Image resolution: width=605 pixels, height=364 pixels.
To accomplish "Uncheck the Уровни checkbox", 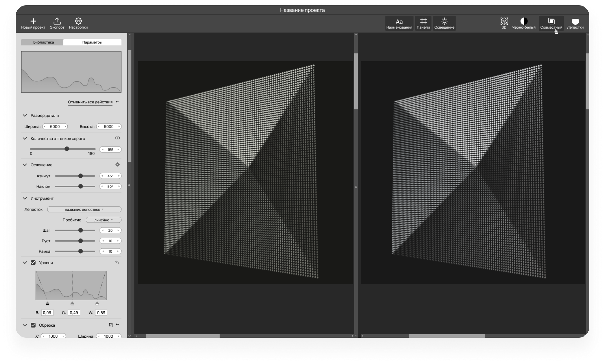I will pos(33,262).
